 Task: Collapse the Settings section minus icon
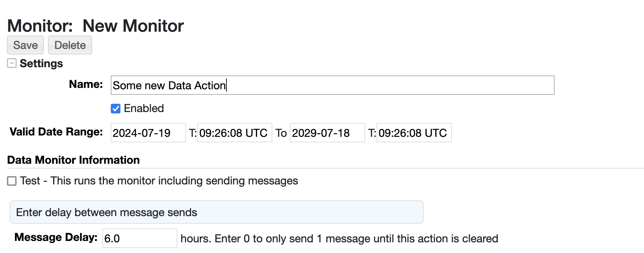point(12,63)
